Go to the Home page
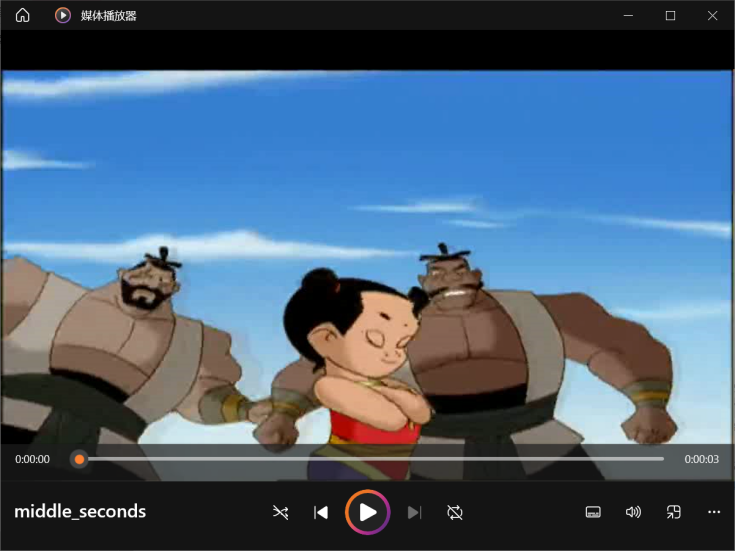The image size is (735, 551). (x=22, y=15)
